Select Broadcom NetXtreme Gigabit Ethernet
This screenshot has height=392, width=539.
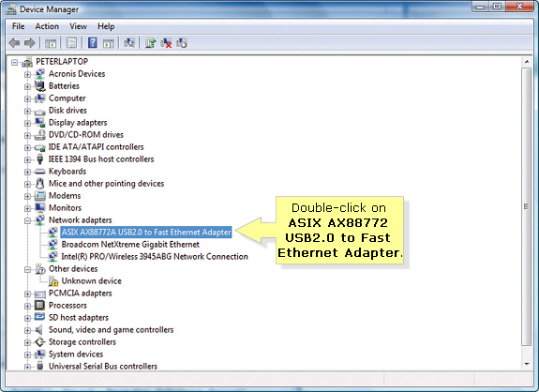(130, 244)
